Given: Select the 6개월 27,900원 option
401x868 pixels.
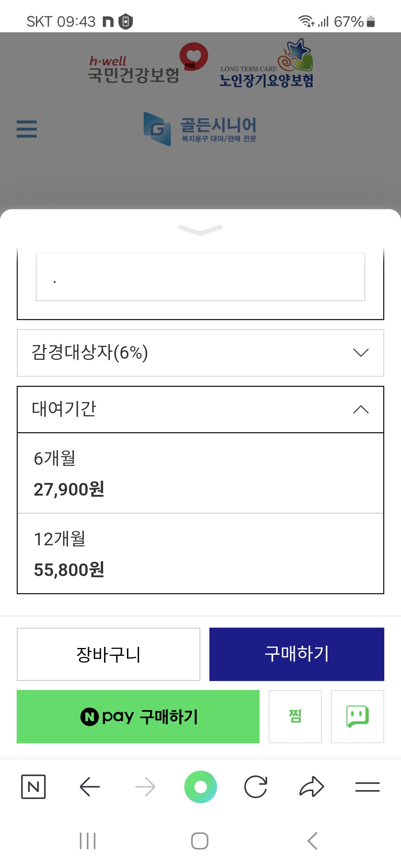Looking at the screenshot, I should 200,473.
